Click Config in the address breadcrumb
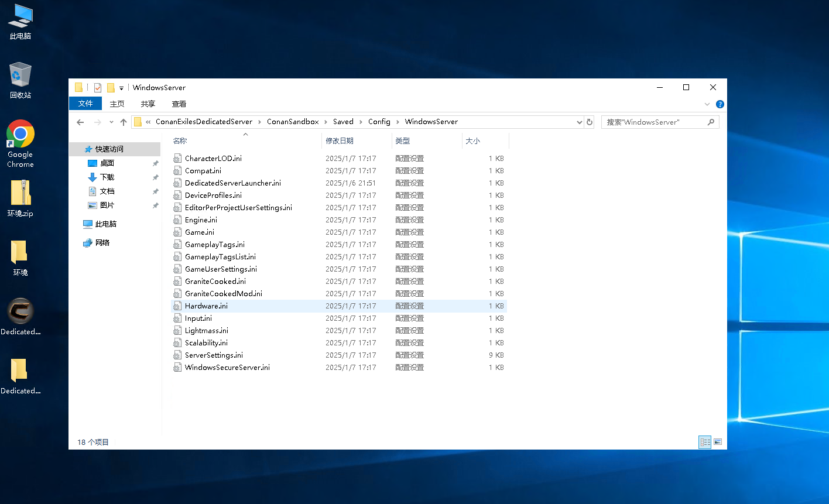Screen dimensions: 829x504 pos(379,122)
